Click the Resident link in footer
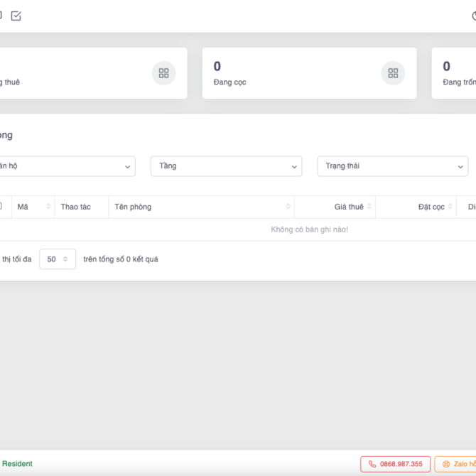Screen dimensions: 476x476 pyautogui.click(x=17, y=464)
